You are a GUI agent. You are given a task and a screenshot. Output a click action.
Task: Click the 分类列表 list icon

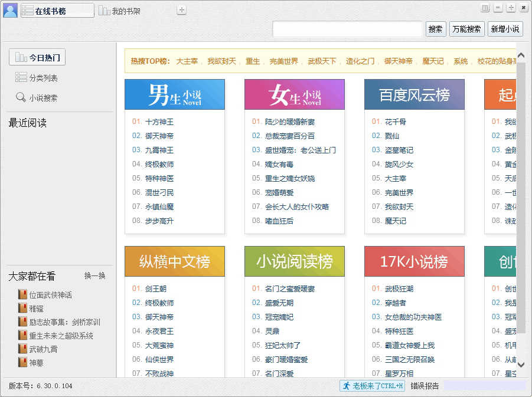pos(21,78)
